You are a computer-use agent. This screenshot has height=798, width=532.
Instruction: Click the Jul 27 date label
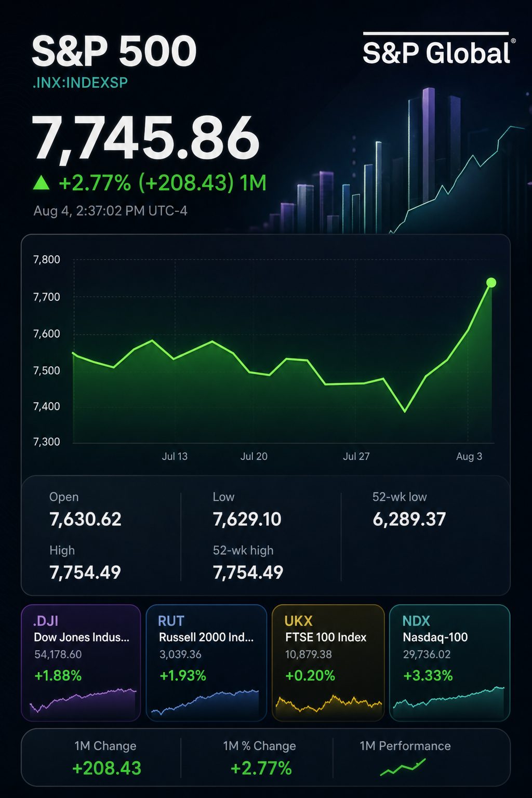click(356, 456)
